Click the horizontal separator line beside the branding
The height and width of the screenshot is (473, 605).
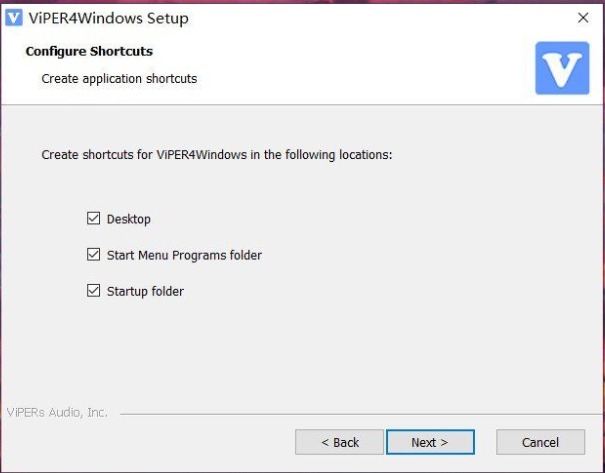(350, 413)
